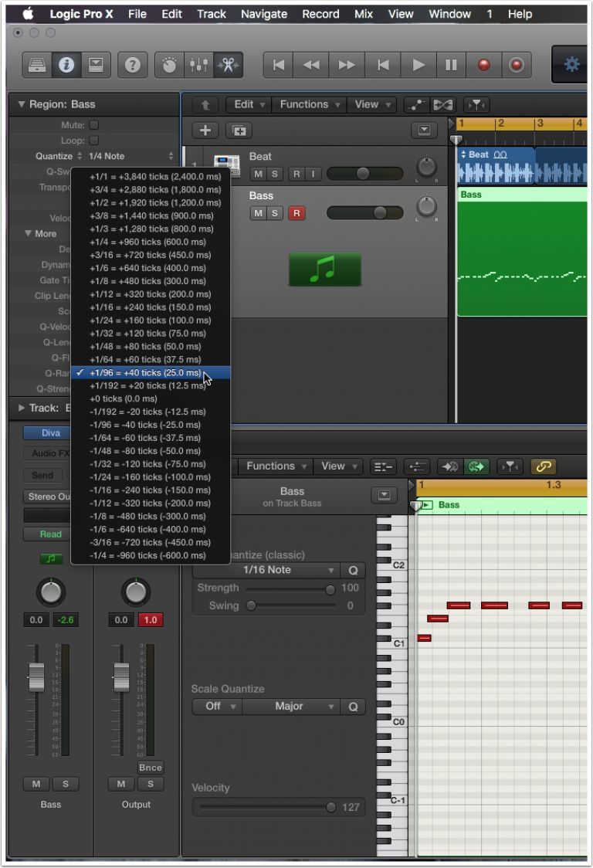Click Catch playhead icon in tracks area

click(476, 104)
